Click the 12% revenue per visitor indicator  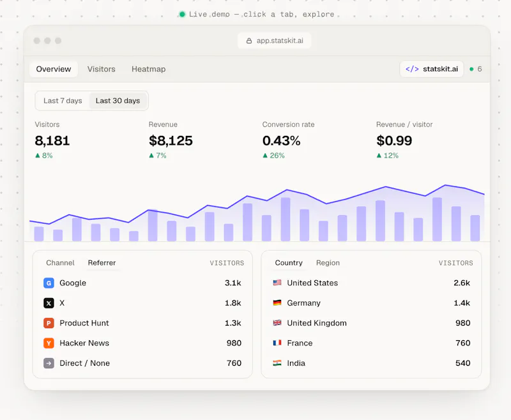[388, 156]
